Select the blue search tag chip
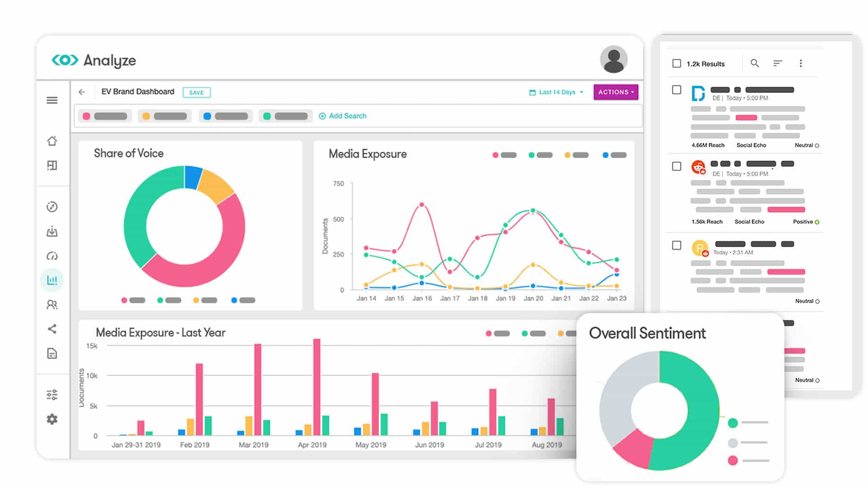868x488 pixels. 225,116
